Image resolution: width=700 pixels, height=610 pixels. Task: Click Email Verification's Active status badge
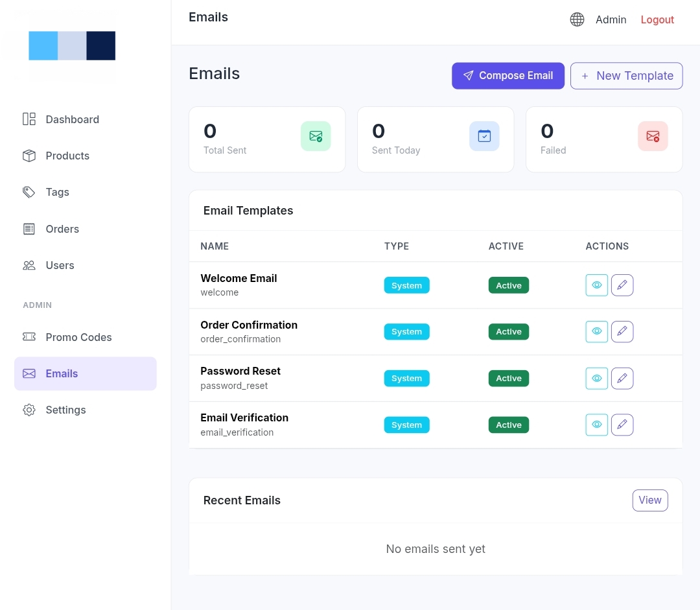pyautogui.click(x=509, y=425)
